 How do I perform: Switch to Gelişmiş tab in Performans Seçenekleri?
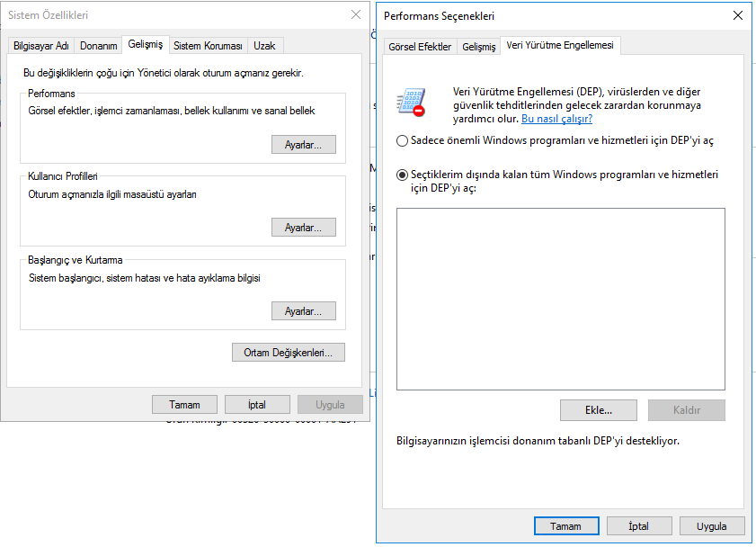pos(479,47)
